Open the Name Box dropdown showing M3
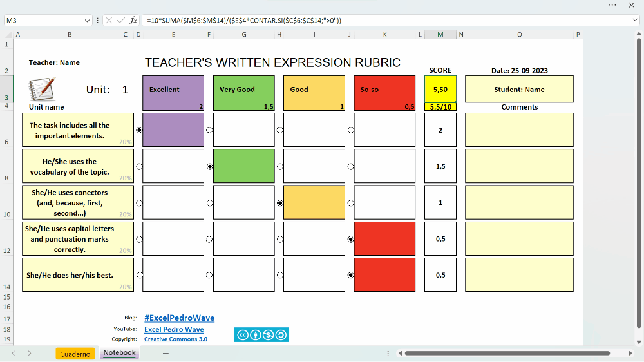644x362 pixels. (87, 20)
